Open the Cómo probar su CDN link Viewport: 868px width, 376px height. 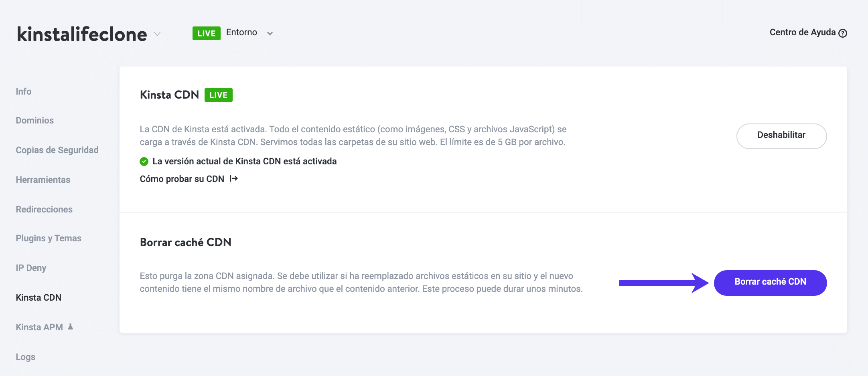[x=182, y=179]
